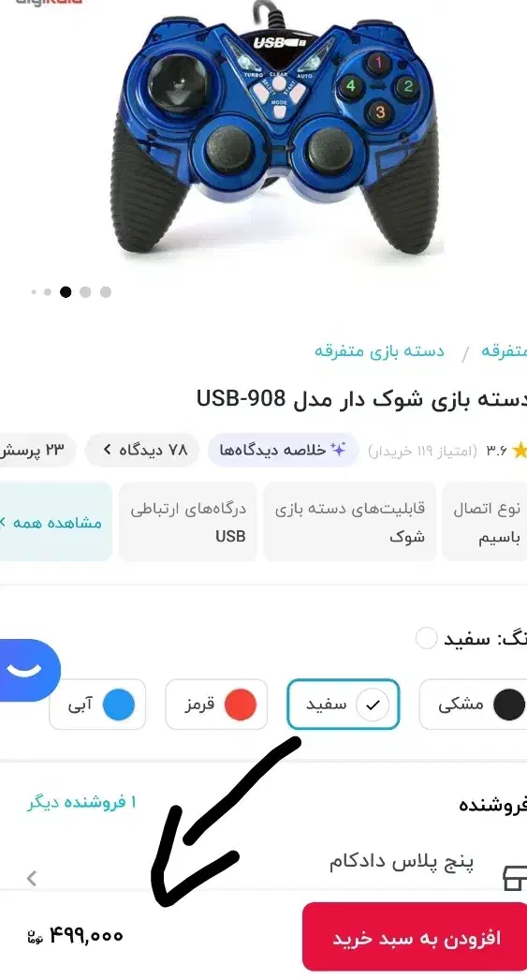Viewport: 527px width, 980px height.
Task: Select the red (قرمز) color circle
Action: (240, 705)
